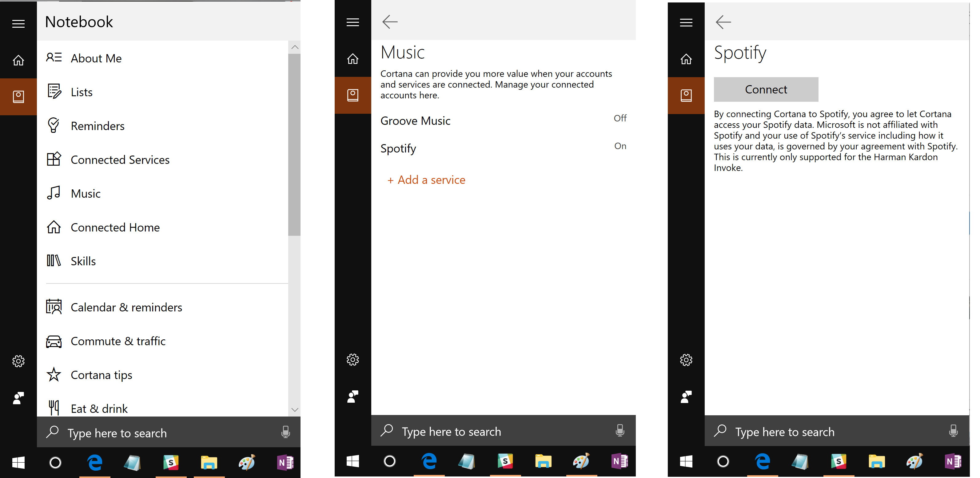
Task: Open Groove Music service row
Action: pyautogui.click(x=503, y=120)
